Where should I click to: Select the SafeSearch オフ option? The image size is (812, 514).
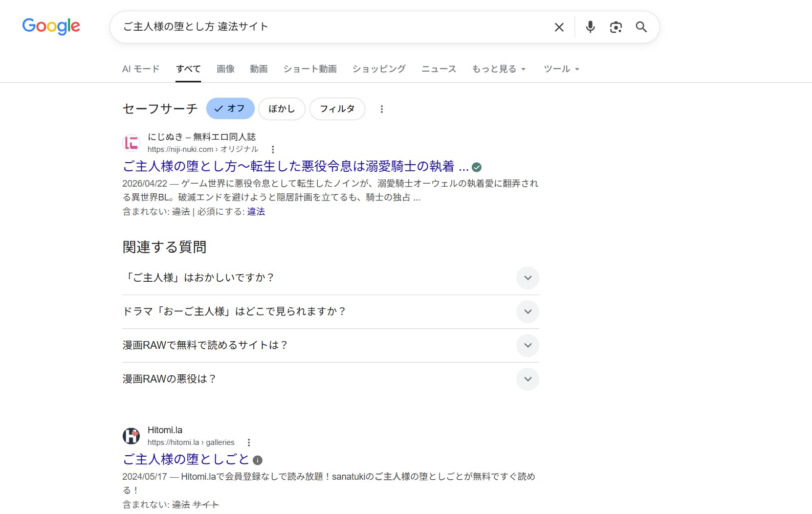(x=230, y=108)
